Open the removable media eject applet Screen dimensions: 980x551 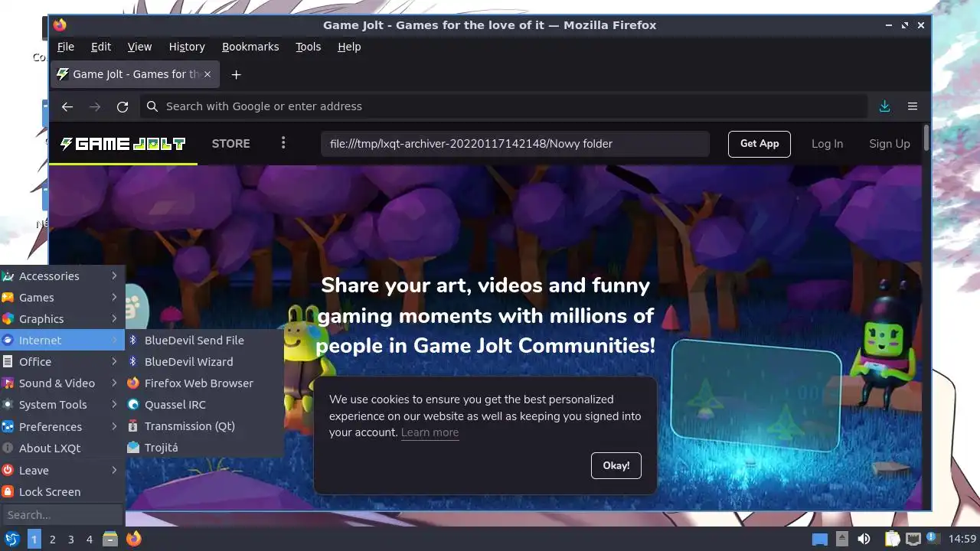coord(841,539)
